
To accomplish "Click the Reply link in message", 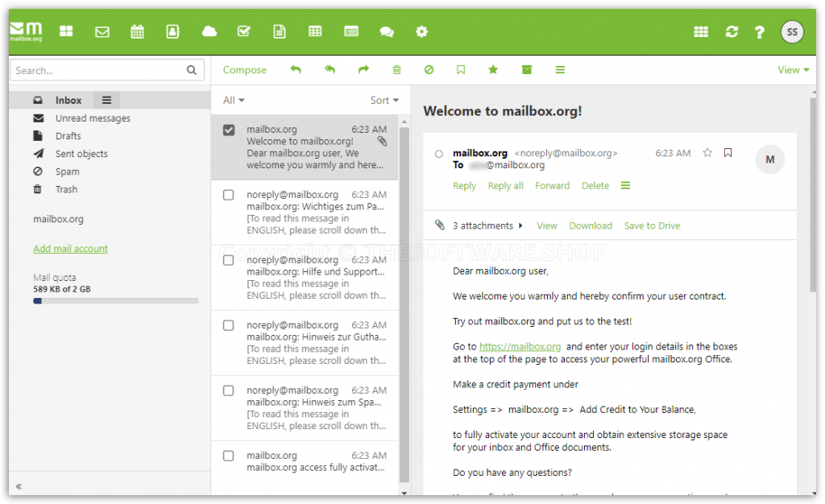I will 464,185.
